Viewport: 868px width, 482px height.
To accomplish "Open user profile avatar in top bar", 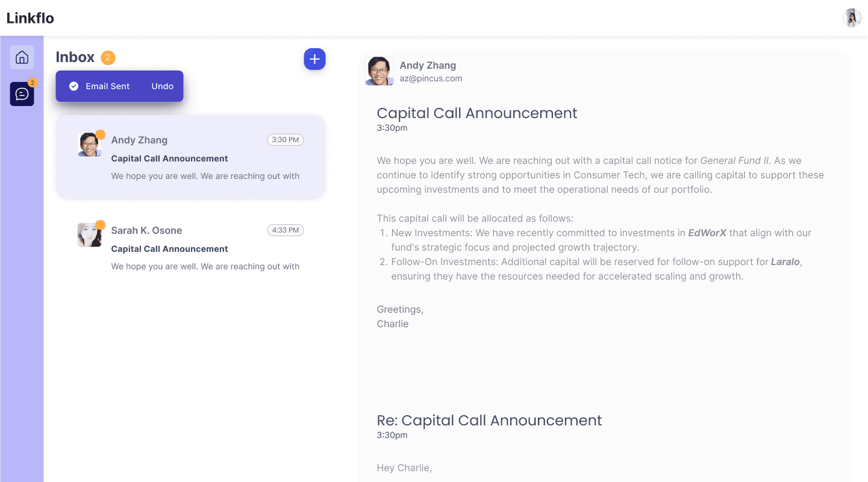I will tap(852, 18).
